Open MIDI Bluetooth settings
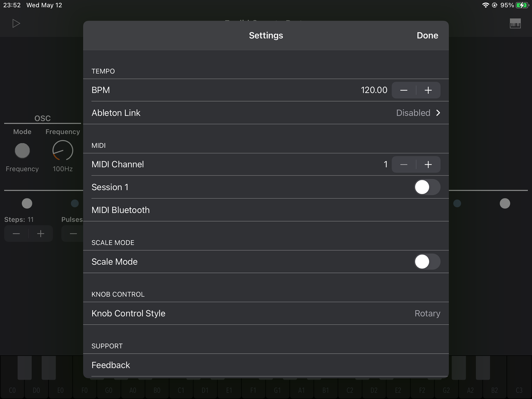The width and height of the screenshot is (532, 399). pyautogui.click(x=266, y=210)
